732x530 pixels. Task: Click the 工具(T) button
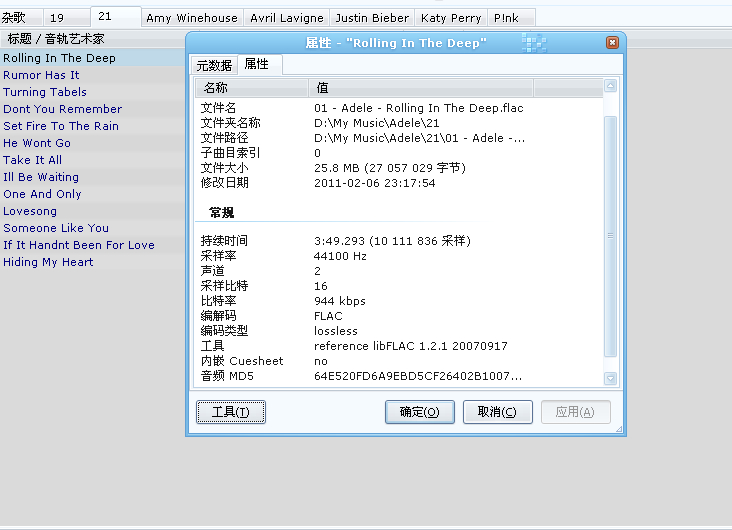[231, 412]
